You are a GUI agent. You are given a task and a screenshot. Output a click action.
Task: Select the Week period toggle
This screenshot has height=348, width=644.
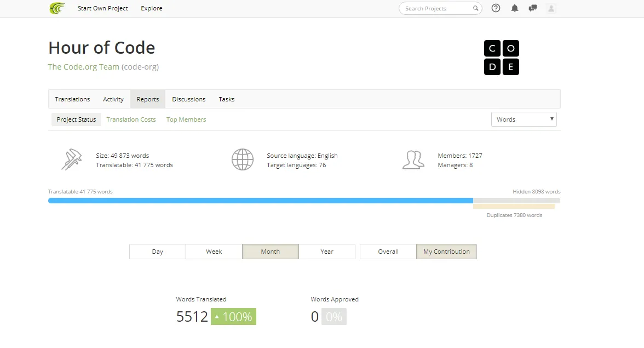pos(214,252)
